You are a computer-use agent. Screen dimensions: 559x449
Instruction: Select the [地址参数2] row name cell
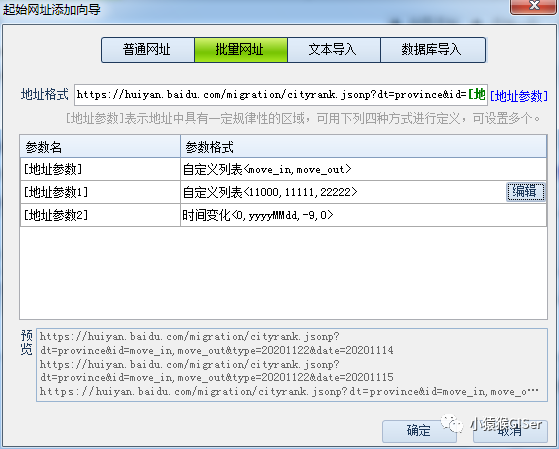click(x=100, y=215)
